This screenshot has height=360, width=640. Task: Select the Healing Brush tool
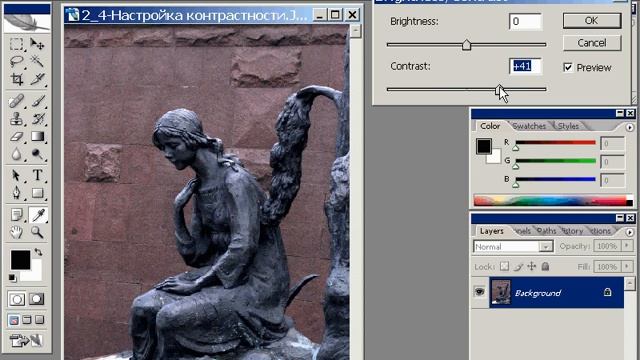point(17,101)
